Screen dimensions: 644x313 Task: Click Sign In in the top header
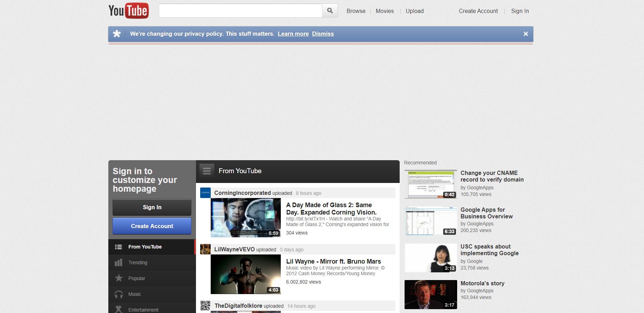coord(520,11)
